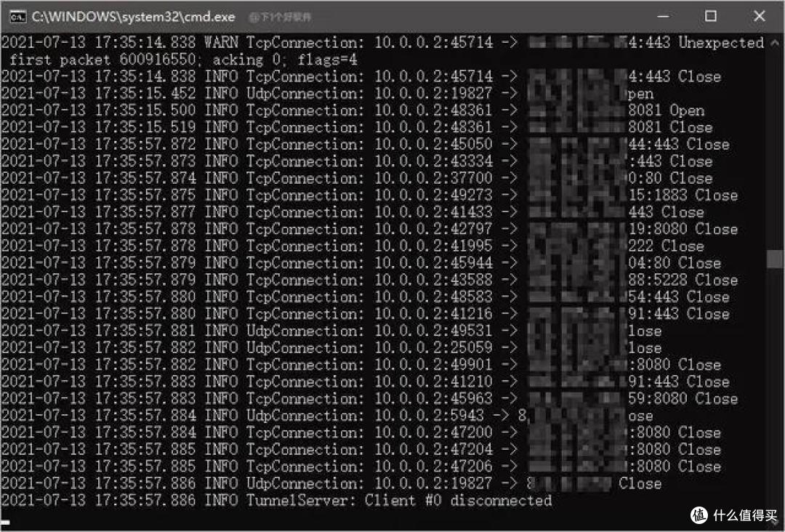
Task: Click source address 10.0.0.2:49273
Action: (x=433, y=196)
